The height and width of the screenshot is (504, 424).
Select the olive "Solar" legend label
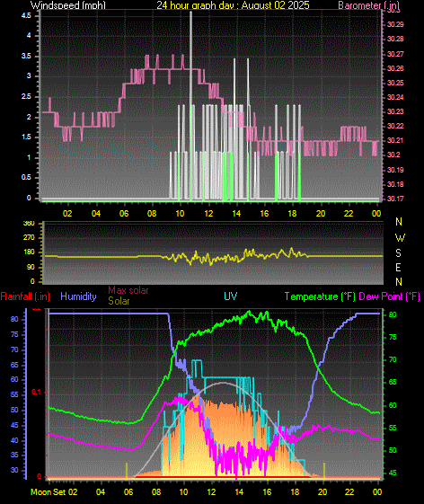click(x=119, y=301)
